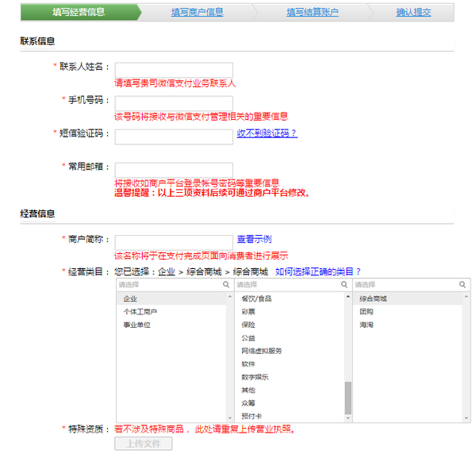476x454 pixels.
Task: Go to the 填写结算账户 step
Action: click(312, 13)
